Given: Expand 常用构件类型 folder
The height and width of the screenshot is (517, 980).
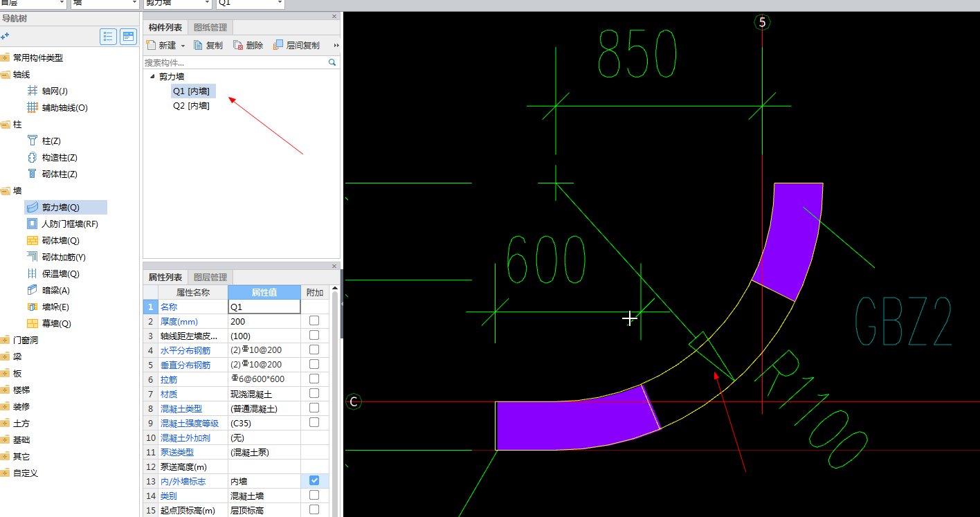Looking at the screenshot, I should click(6, 57).
